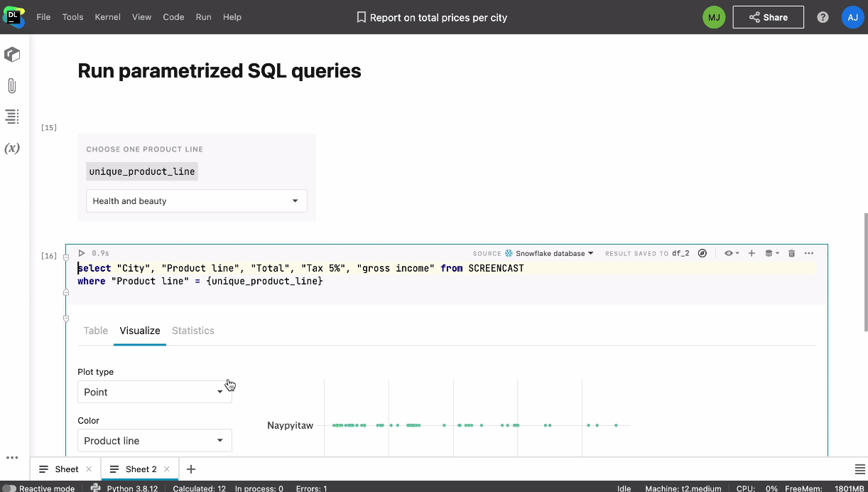Click the plus icon in cell toolbar

click(x=752, y=253)
